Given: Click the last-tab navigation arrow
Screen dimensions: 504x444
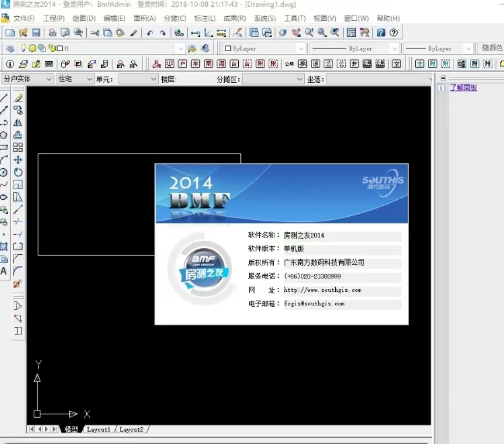Looking at the screenshot, I should 55,429.
